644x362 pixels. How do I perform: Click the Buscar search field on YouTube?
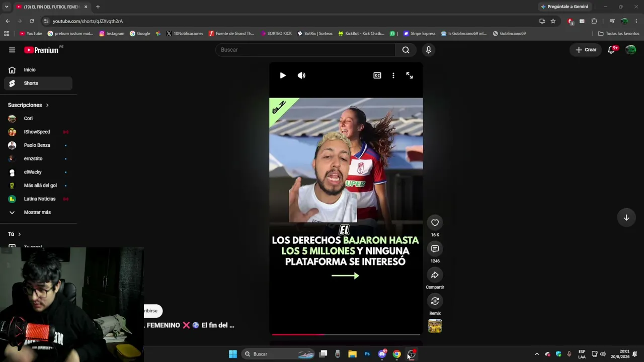[306, 50]
